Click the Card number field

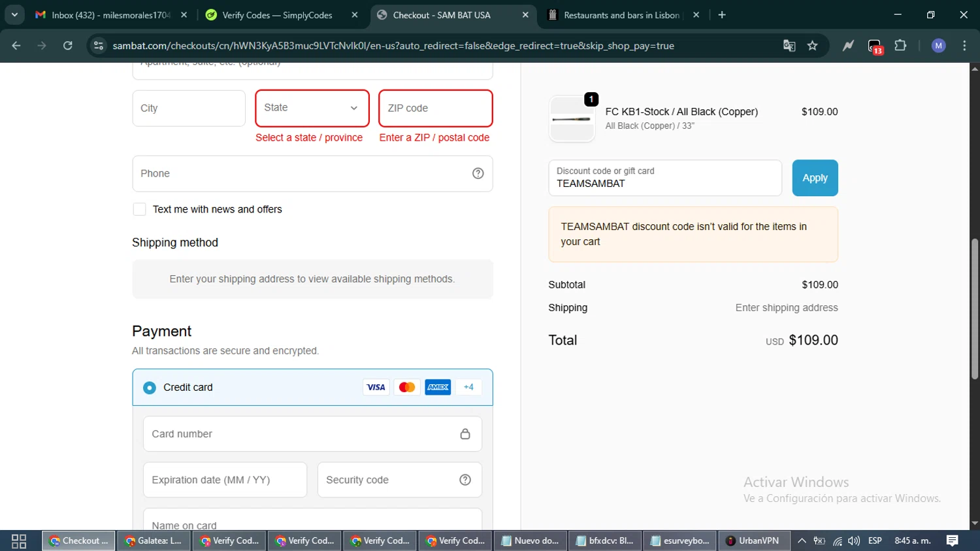(x=312, y=434)
